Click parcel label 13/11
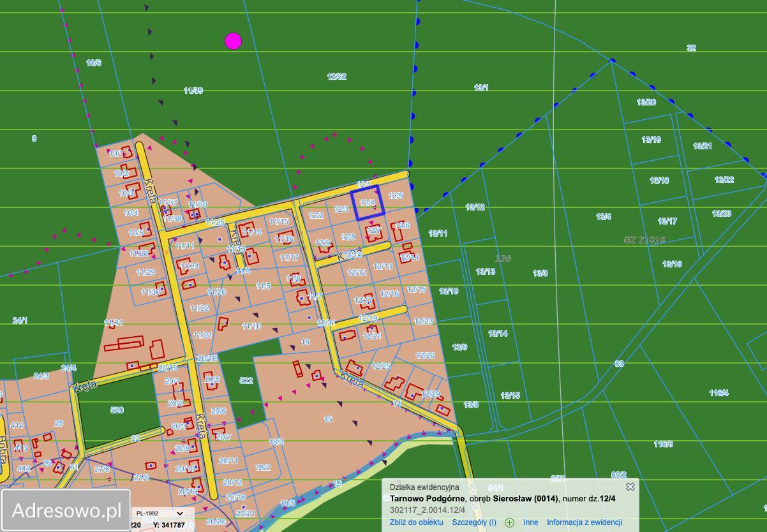 [x=438, y=233]
